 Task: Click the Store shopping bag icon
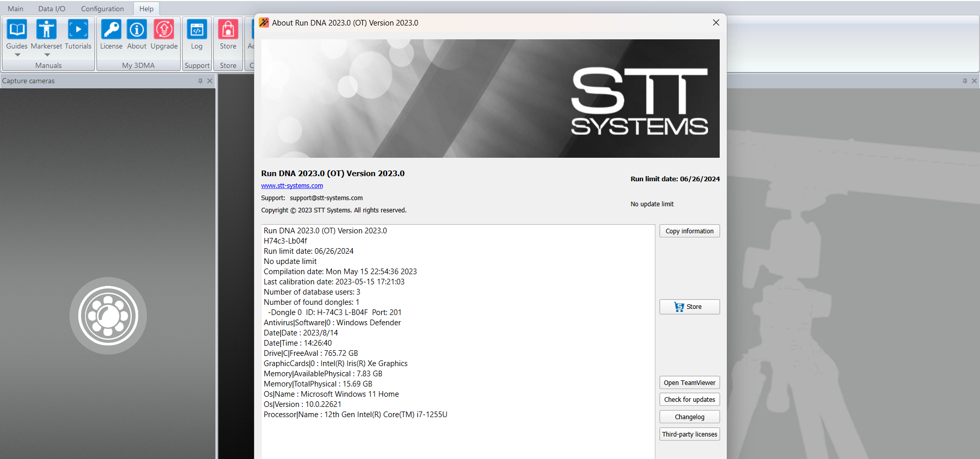tap(228, 30)
